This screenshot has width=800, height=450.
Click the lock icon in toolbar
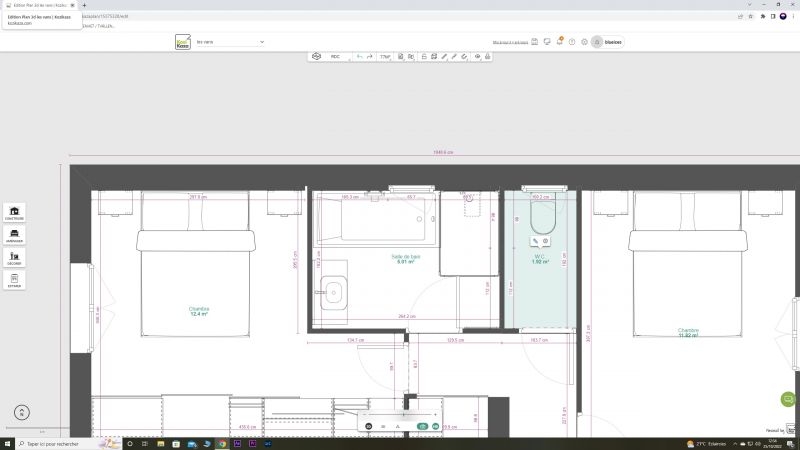(487, 57)
